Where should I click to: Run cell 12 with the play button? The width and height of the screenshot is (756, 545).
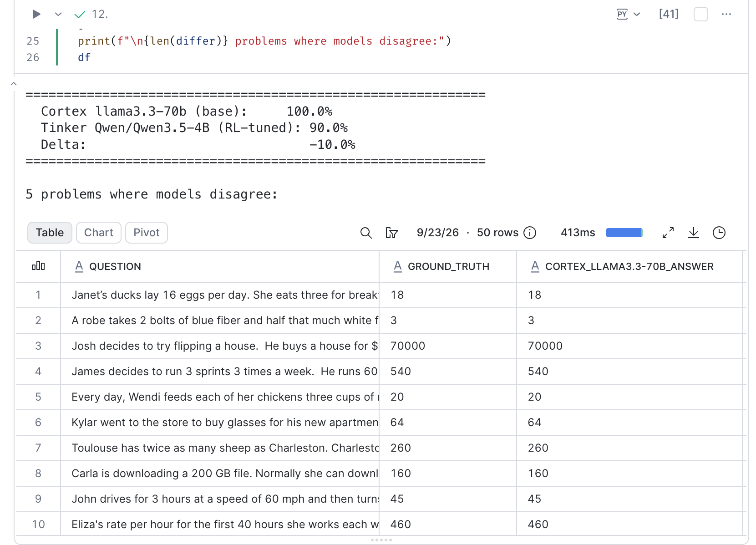[36, 14]
